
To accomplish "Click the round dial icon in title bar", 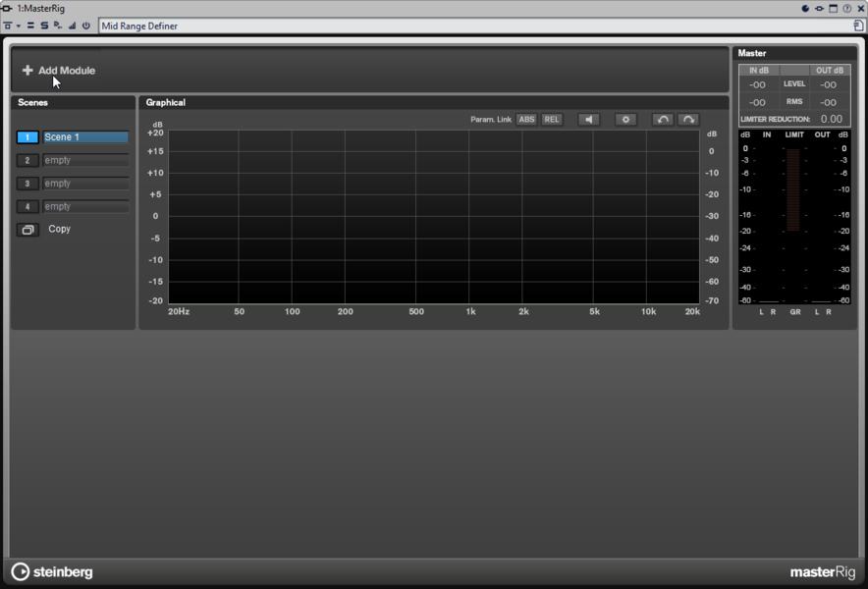I will coord(805,8).
